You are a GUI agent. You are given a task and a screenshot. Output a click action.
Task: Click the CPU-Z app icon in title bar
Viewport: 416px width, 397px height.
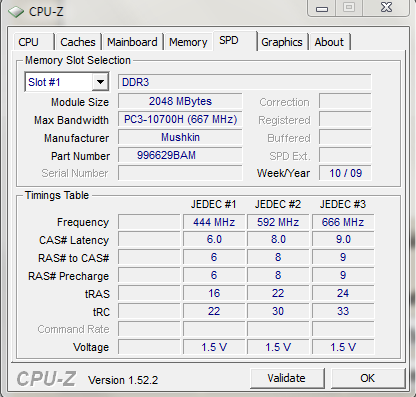pos(16,12)
